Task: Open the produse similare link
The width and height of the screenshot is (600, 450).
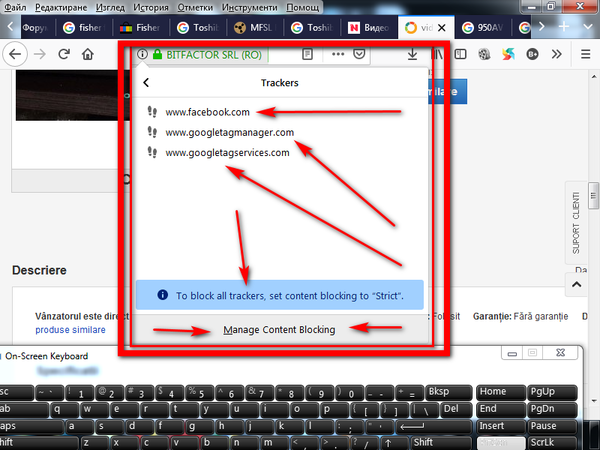Action: point(70,330)
